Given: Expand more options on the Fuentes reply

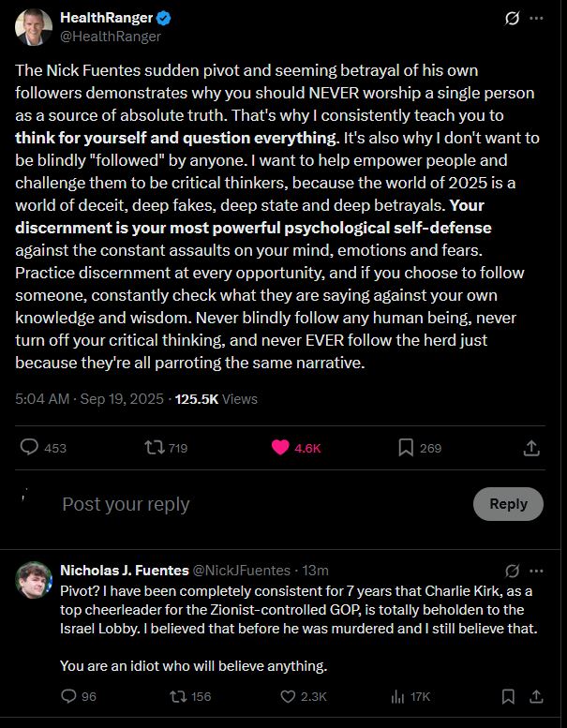Looking at the screenshot, I should [x=536, y=570].
